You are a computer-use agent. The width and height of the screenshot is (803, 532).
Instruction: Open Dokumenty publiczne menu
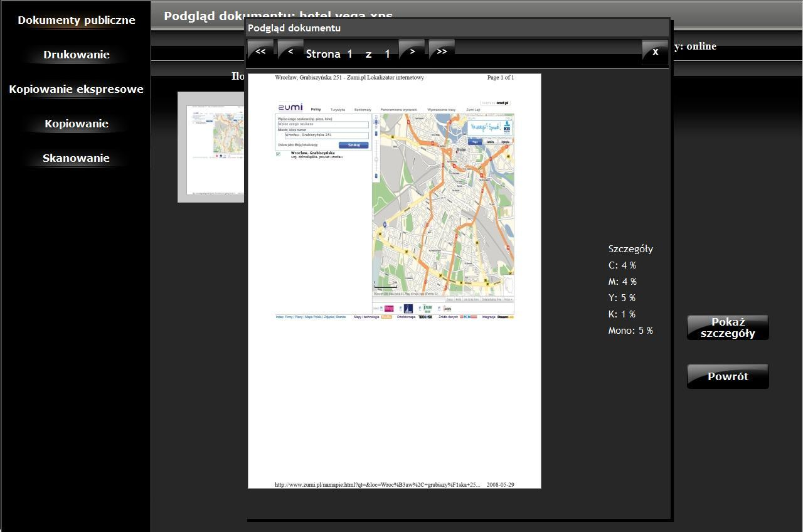(x=77, y=20)
